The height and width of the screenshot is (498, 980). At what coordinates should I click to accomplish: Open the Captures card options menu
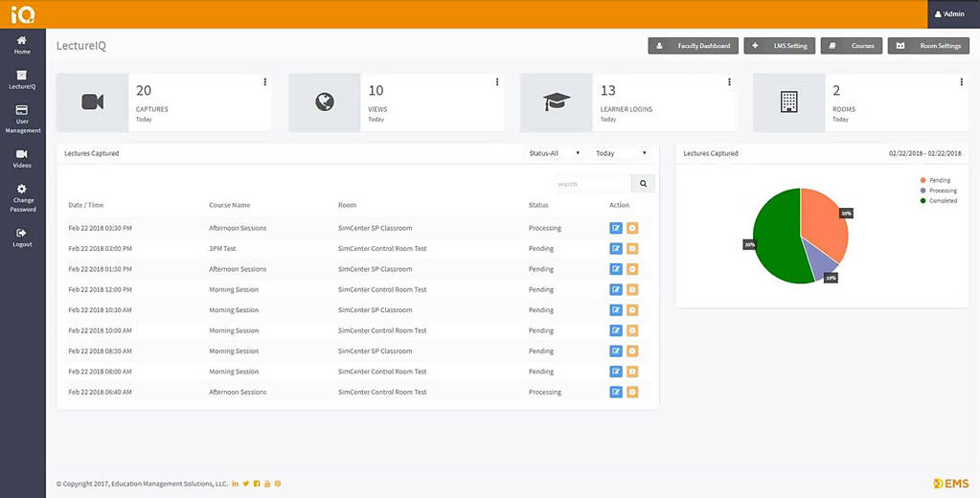coord(265,82)
